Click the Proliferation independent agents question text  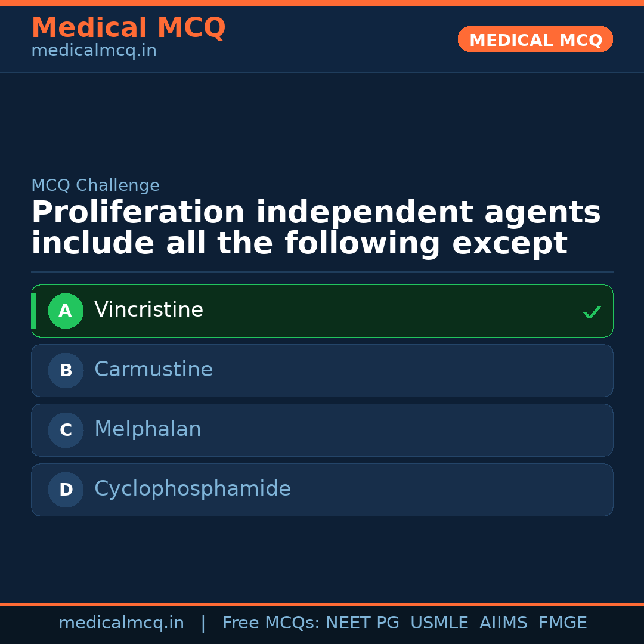pos(315,228)
